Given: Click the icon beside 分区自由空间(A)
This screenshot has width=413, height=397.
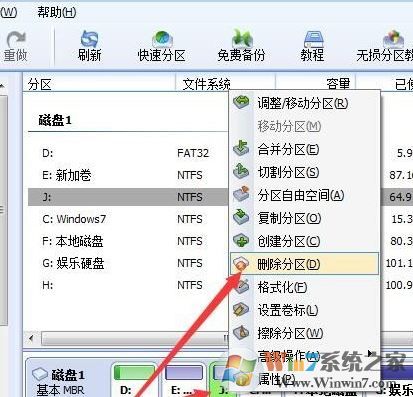Looking at the screenshot, I should (241, 194).
